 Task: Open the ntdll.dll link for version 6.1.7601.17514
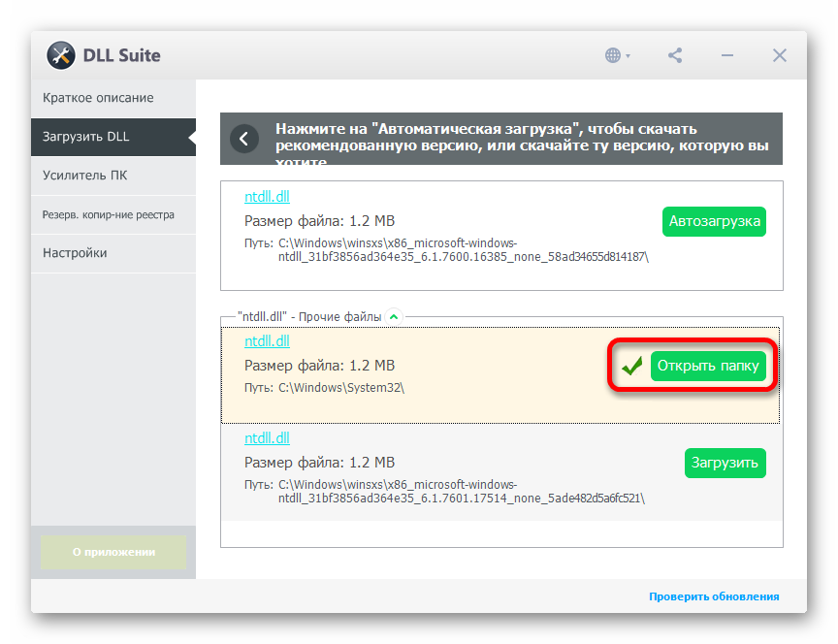click(x=267, y=438)
